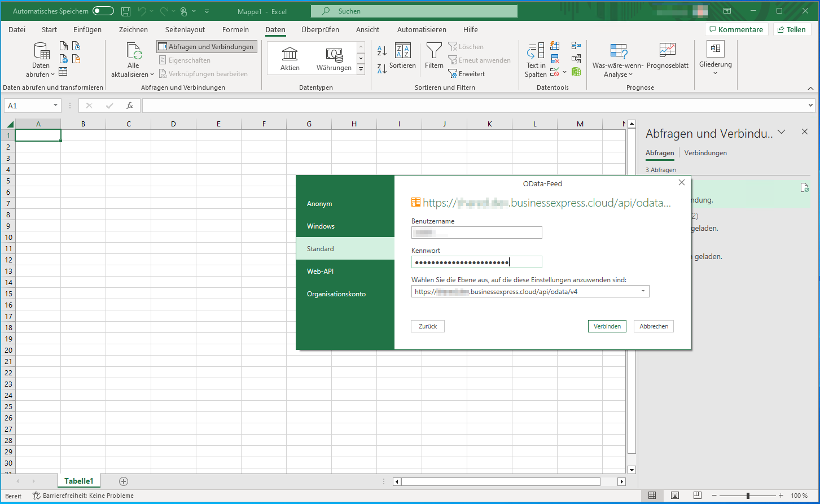820x504 pixels.
Task: Click the Filtern funnel icon
Action: pos(434,51)
